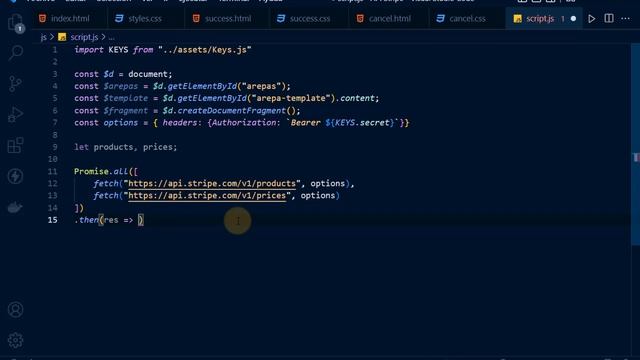Select the script.js tab
This screenshot has width=640, height=360.
(x=540, y=19)
